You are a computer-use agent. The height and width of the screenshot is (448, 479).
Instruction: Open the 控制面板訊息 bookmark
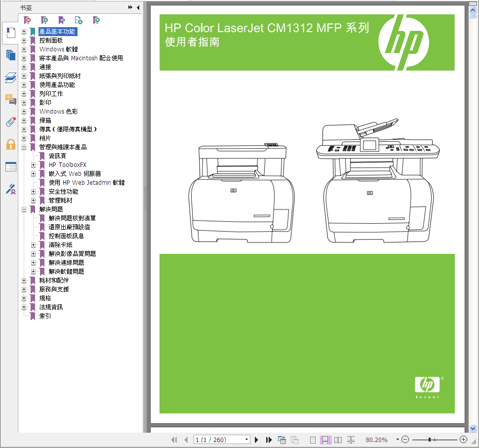point(66,236)
